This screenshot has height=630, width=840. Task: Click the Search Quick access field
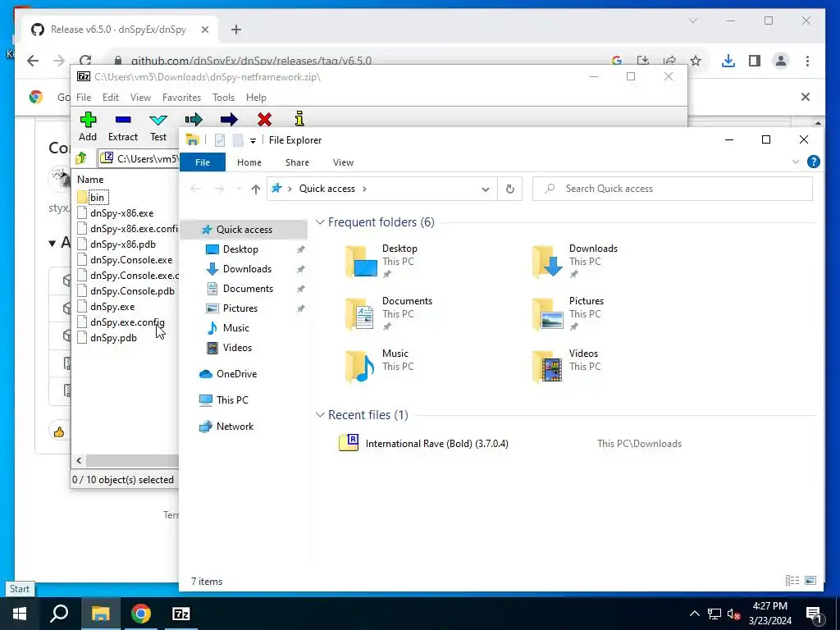[673, 189]
